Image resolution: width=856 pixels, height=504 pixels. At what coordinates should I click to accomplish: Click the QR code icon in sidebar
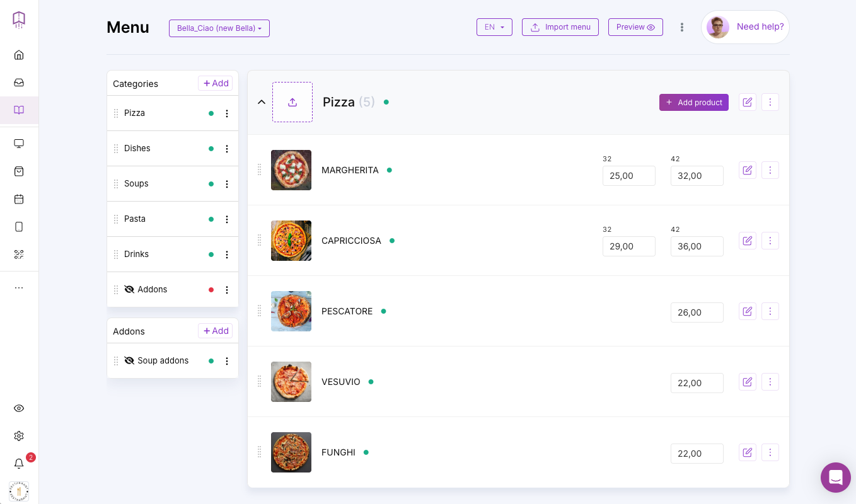(19, 255)
